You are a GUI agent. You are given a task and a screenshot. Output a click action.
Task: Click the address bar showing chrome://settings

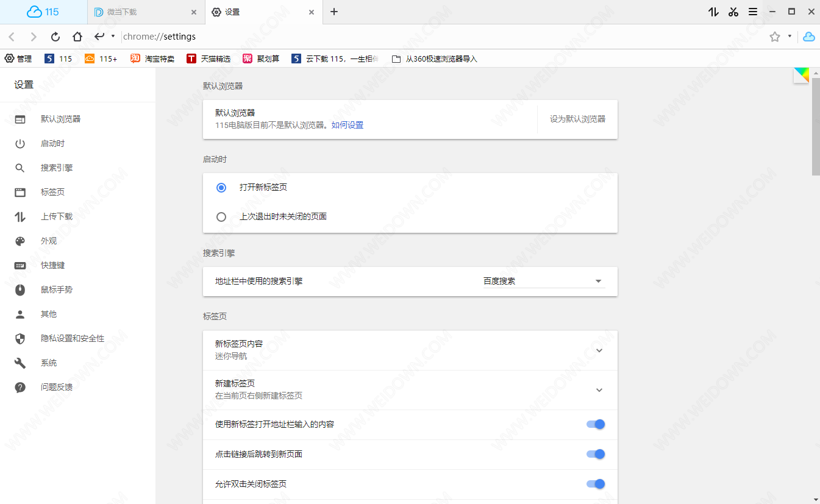442,37
